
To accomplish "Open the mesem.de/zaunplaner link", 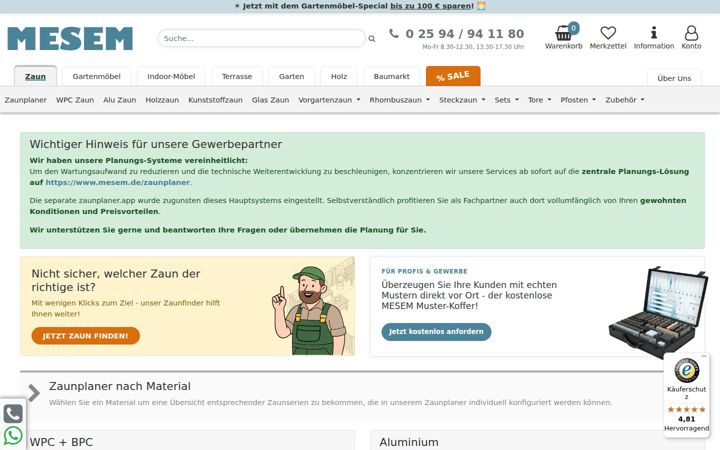I will [x=118, y=182].
